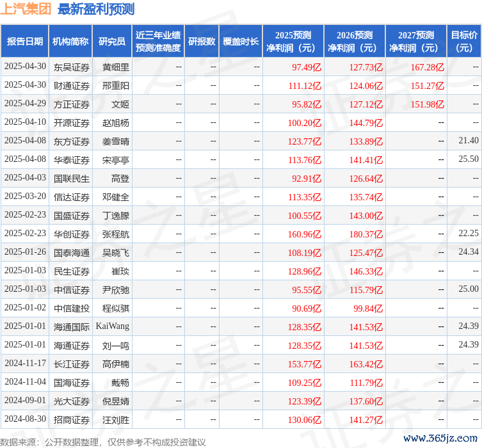Select the 2025预测净利润 column header
This screenshot has height=448, width=482.
tap(293, 42)
